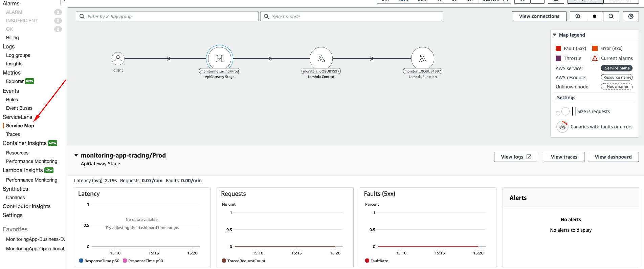Click the View traces button

click(564, 157)
